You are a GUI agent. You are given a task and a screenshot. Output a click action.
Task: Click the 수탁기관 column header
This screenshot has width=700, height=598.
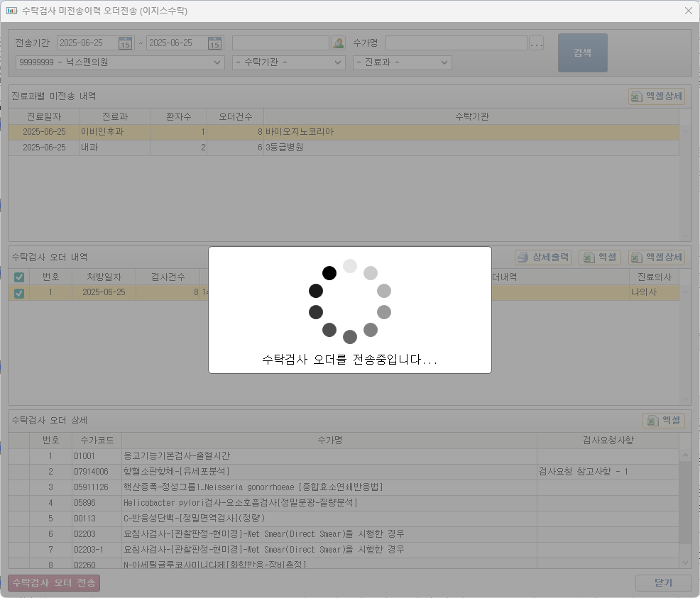(471, 116)
